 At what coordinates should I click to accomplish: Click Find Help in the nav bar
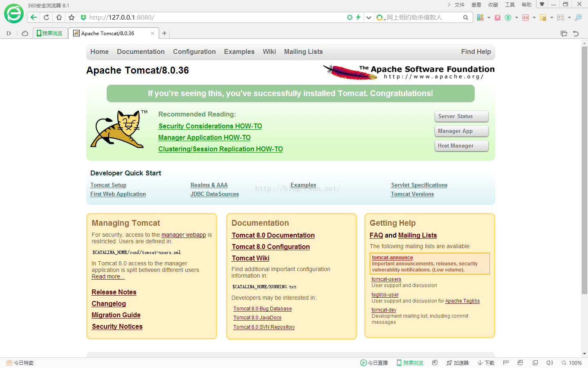click(x=476, y=52)
